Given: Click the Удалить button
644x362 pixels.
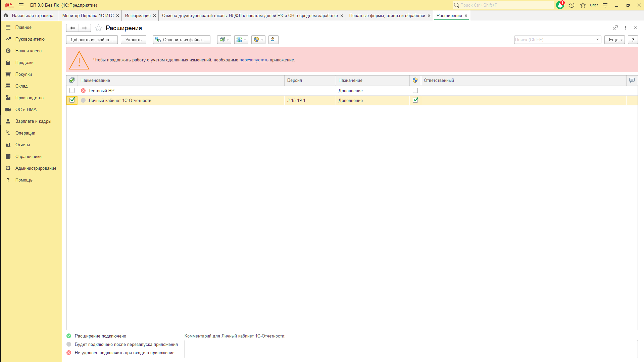Looking at the screenshot, I should pyautogui.click(x=134, y=40).
